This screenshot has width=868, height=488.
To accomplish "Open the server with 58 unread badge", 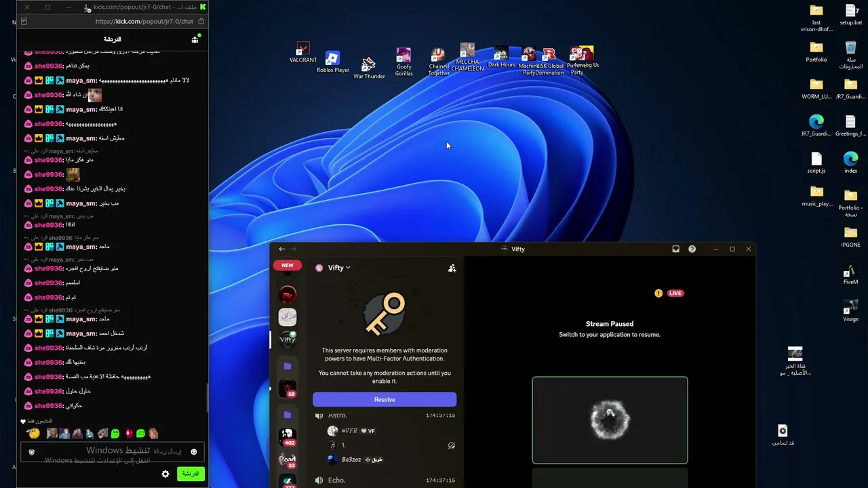I will pos(288,388).
